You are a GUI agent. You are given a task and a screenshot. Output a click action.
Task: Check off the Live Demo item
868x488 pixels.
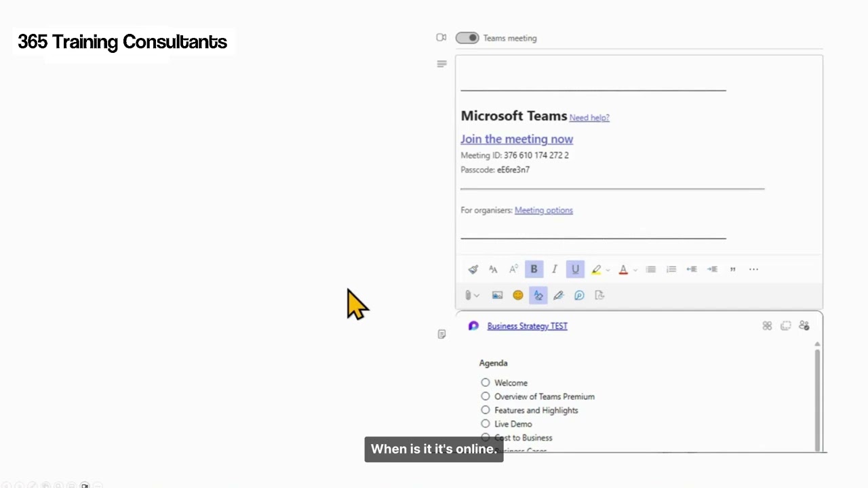coord(486,424)
